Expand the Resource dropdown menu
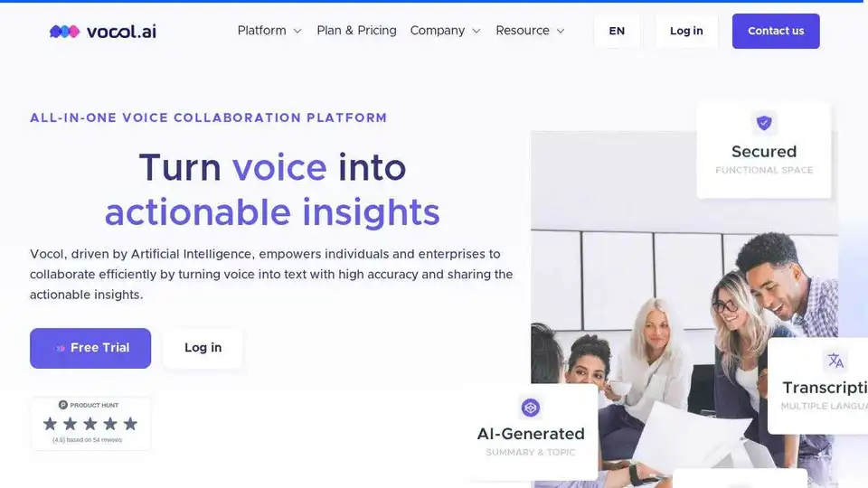 [530, 31]
